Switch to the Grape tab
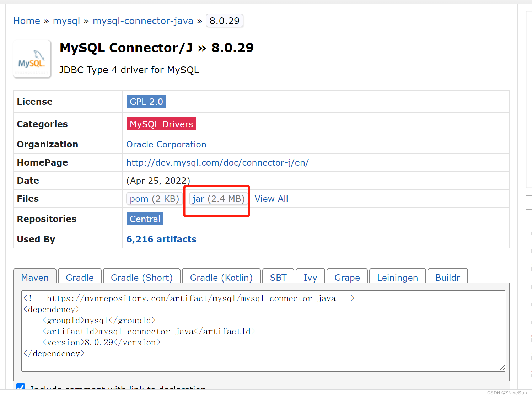 (x=347, y=276)
